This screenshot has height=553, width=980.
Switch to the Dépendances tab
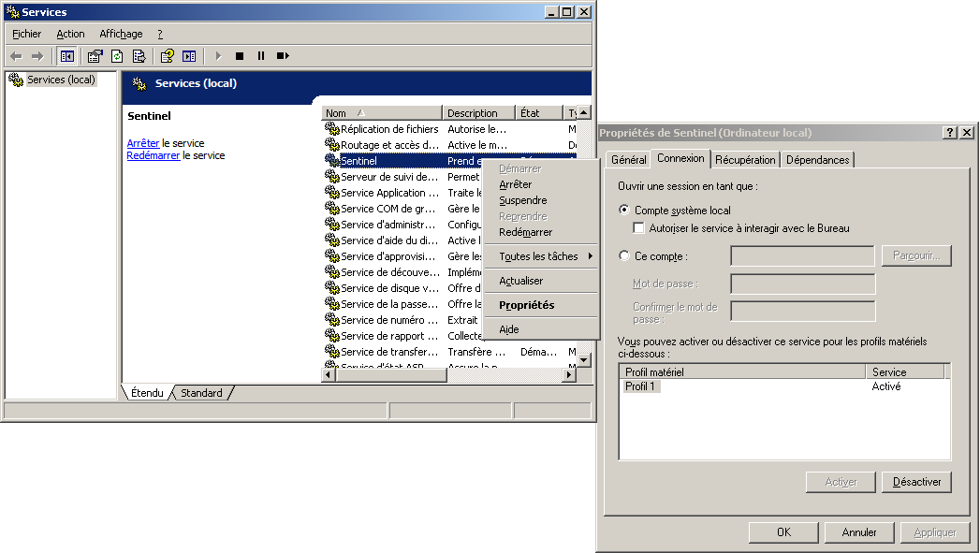817,160
